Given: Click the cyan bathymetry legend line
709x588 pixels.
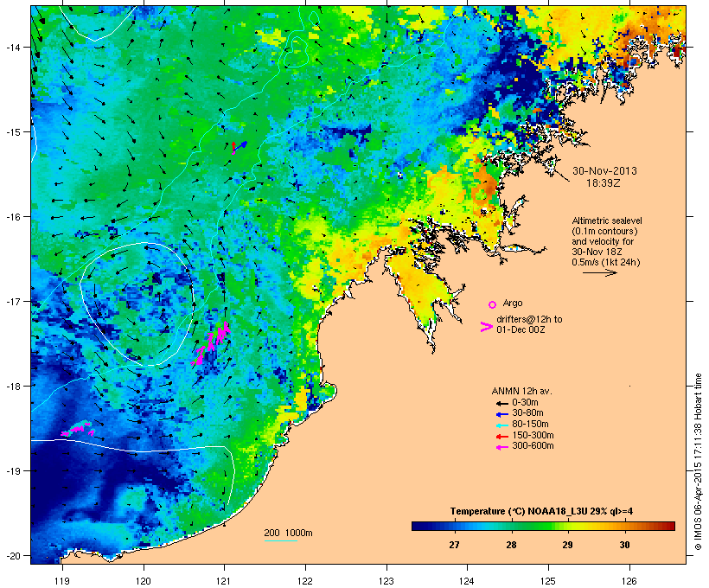Looking at the screenshot, I should click(x=281, y=540).
